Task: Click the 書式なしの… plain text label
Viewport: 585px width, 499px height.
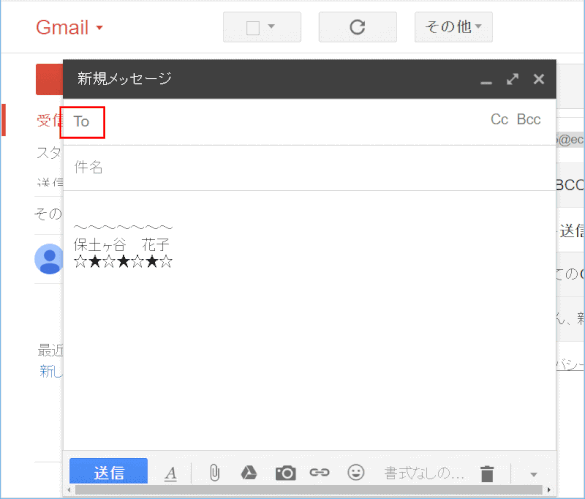Action: [x=424, y=473]
